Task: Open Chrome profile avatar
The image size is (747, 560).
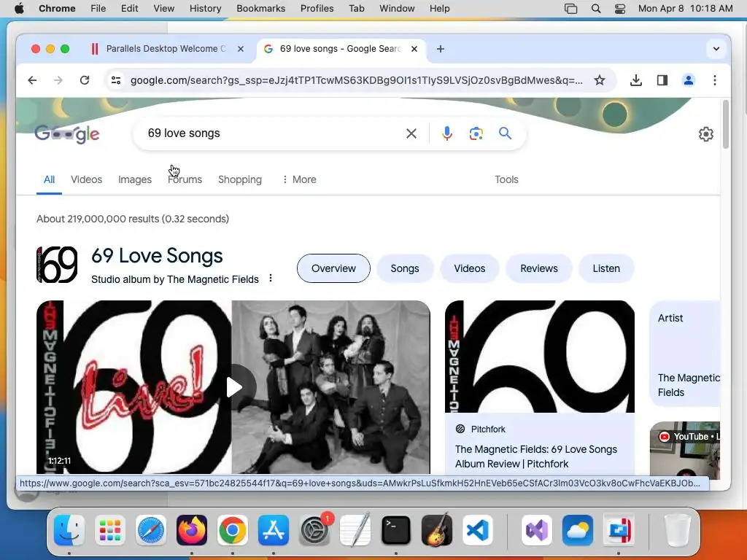Action: (689, 80)
